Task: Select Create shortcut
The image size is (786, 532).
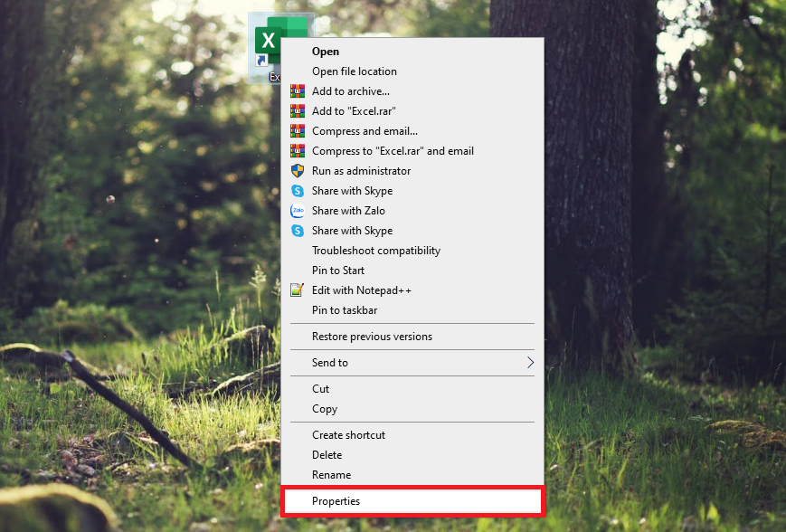Action: 412,434
